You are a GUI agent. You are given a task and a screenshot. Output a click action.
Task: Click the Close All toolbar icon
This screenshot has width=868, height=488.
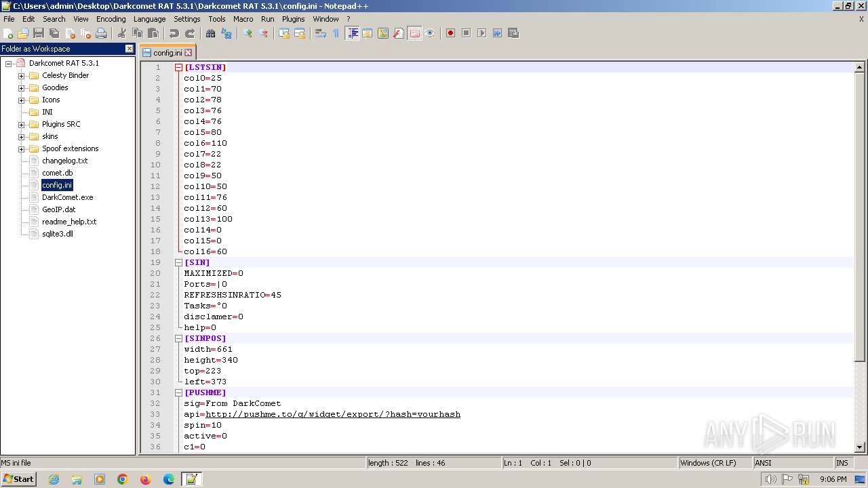pyautogui.click(x=85, y=33)
